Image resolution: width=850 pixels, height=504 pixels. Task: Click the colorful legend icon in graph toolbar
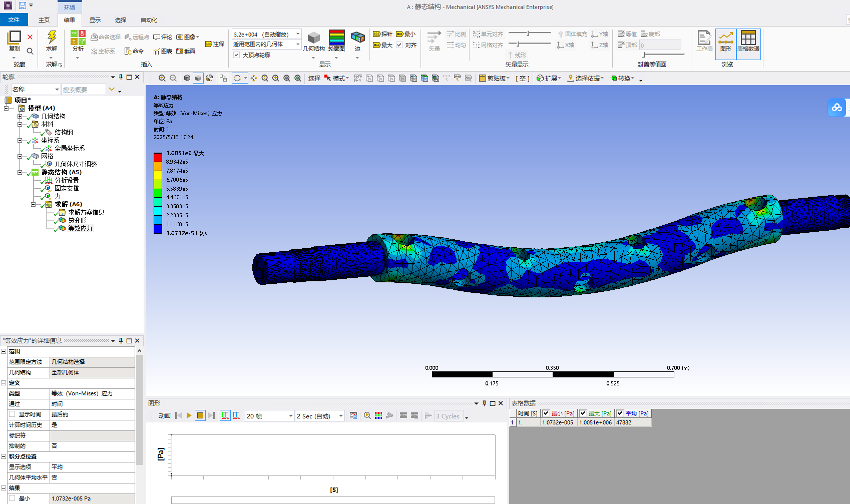378,415
